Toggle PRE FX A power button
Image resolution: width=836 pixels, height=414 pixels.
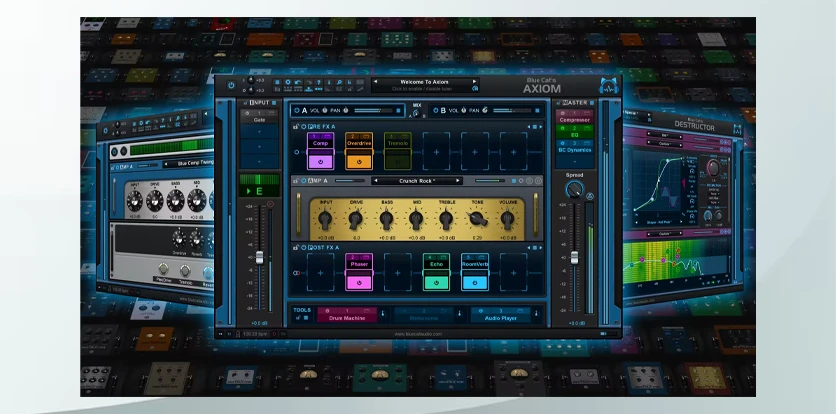(303, 126)
